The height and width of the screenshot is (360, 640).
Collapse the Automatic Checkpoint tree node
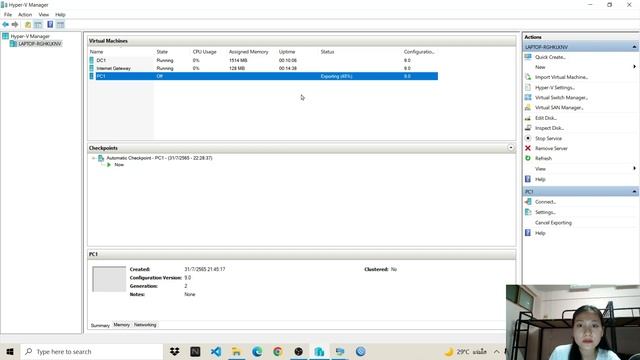coord(93,158)
